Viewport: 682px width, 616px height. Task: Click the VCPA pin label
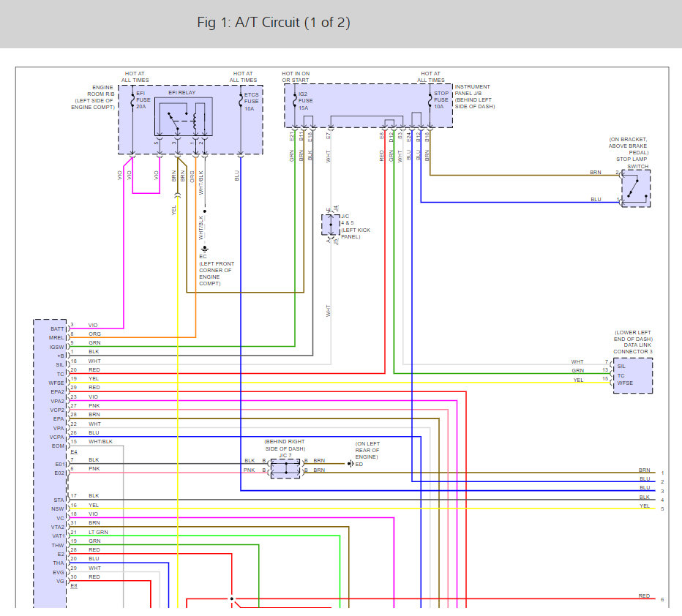pyautogui.click(x=56, y=437)
